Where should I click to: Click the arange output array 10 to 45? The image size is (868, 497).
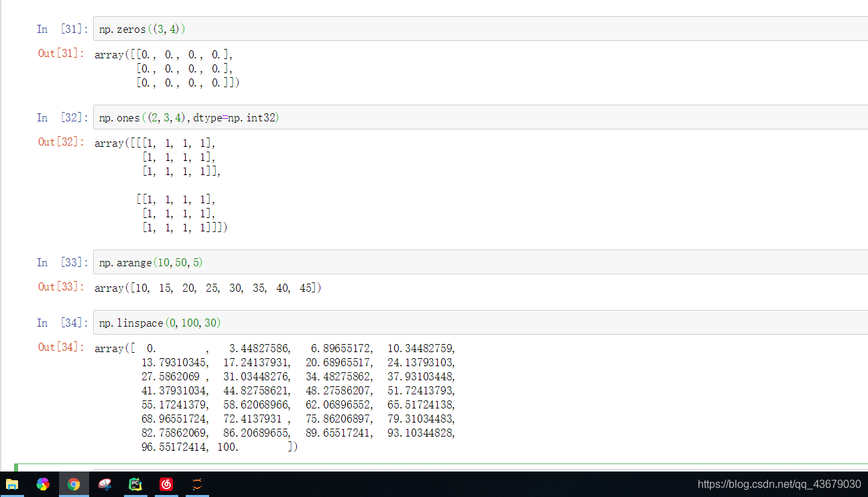[x=208, y=288]
